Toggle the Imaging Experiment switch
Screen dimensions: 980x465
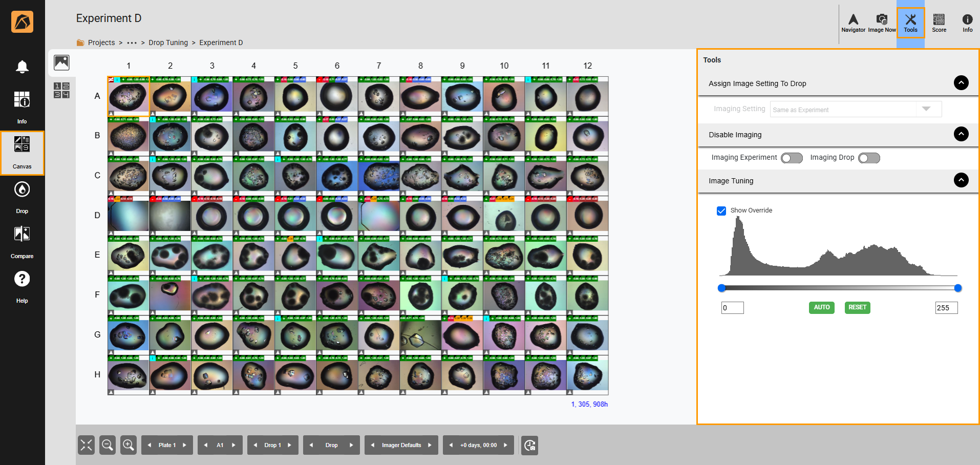792,158
